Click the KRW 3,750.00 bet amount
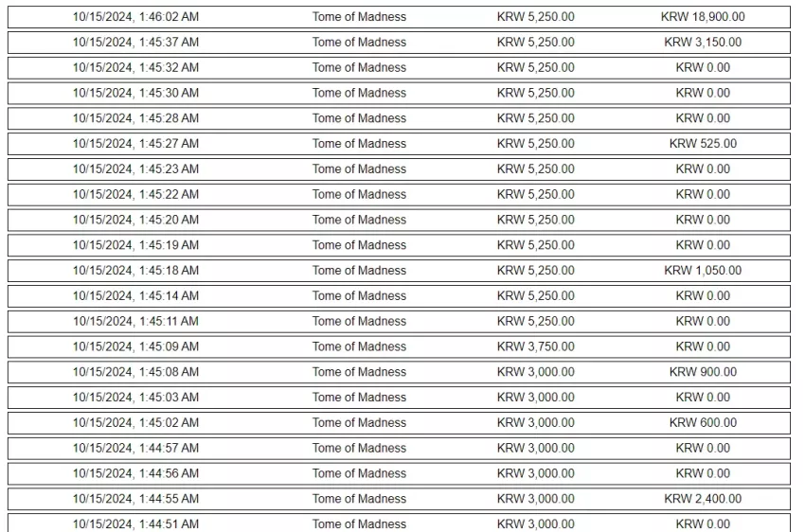This screenshot has height=532, width=805. pyautogui.click(x=535, y=346)
